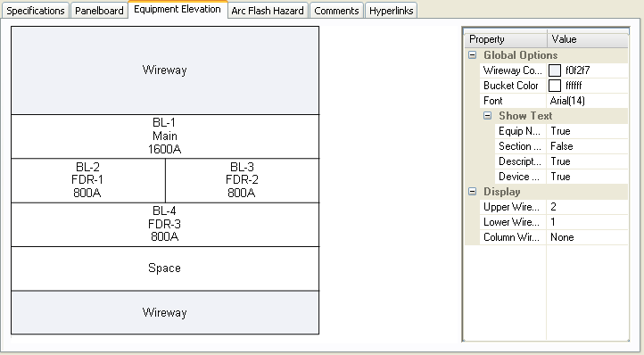Click the Wireway Color swatch f0f2f7
Image resolution: width=644 pixels, height=355 pixels.
pos(555,70)
